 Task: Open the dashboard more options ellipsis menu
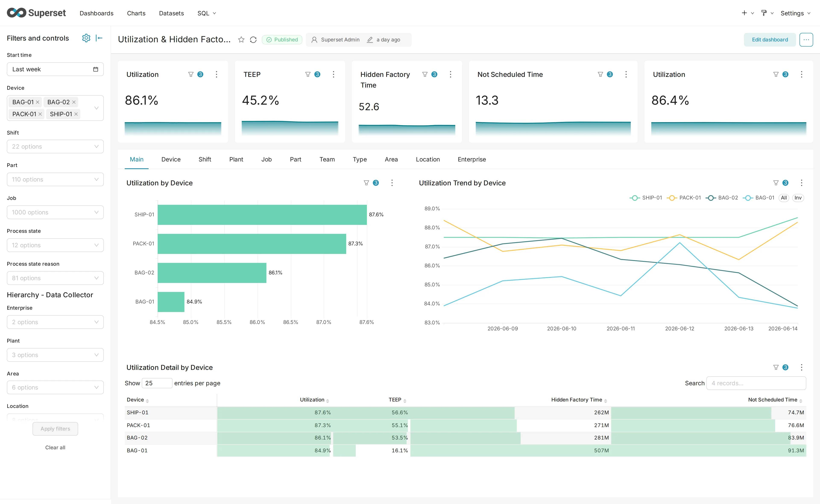[x=806, y=40]
